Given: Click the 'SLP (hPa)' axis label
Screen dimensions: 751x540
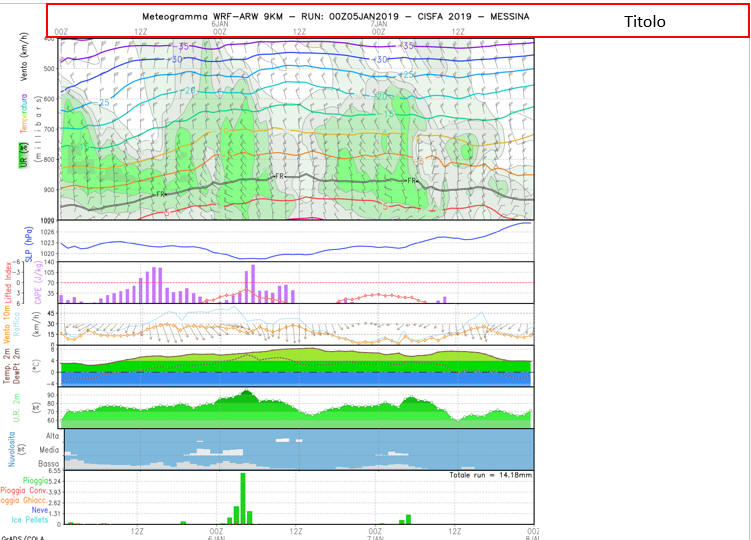Looking at the screenshot, I should point(29,244).
